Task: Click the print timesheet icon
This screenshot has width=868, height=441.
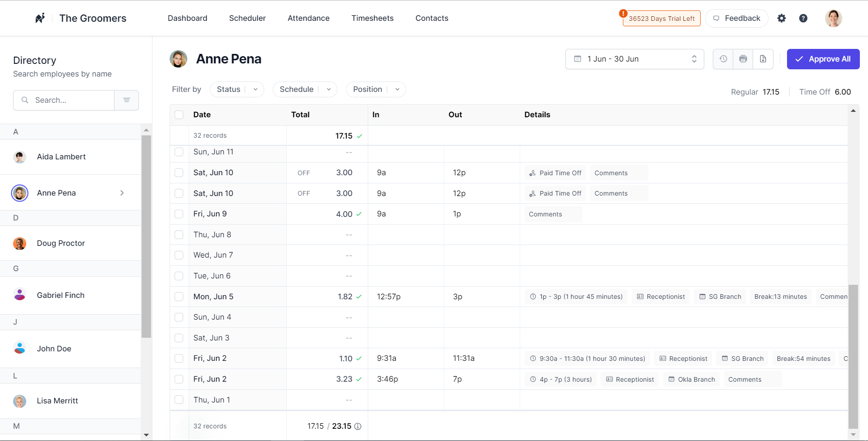Action: (x=743, y=59)
